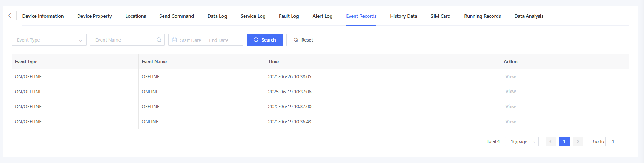This screenshot has height=163, width=644.
Task: Select page 1 in pagination
Action: 564,141
